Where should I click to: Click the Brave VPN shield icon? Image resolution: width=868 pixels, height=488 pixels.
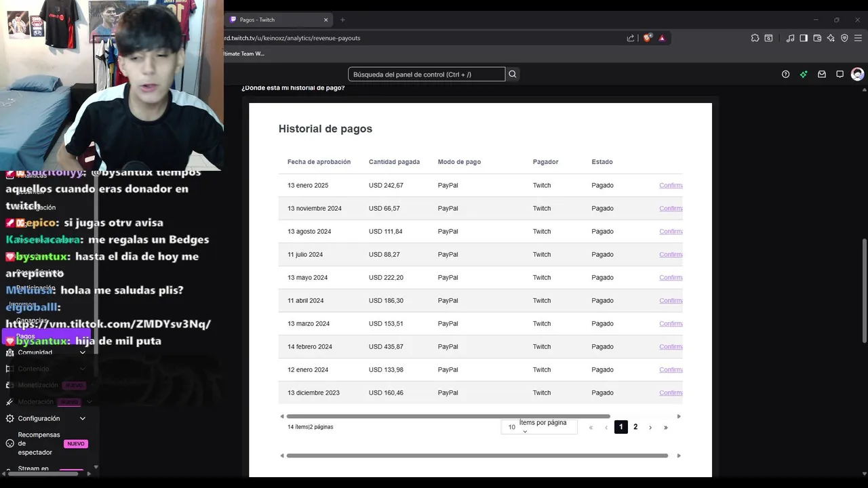tap(844, 38)
